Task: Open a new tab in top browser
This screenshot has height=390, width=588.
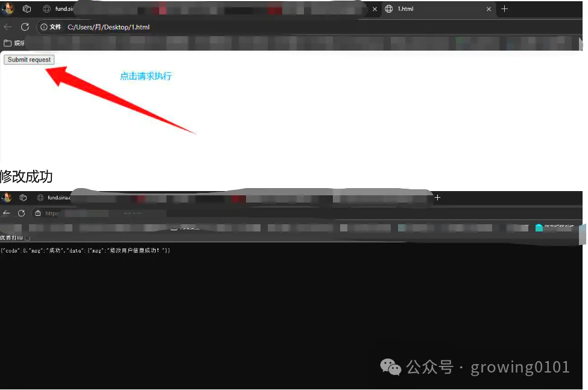Action: 504,8
